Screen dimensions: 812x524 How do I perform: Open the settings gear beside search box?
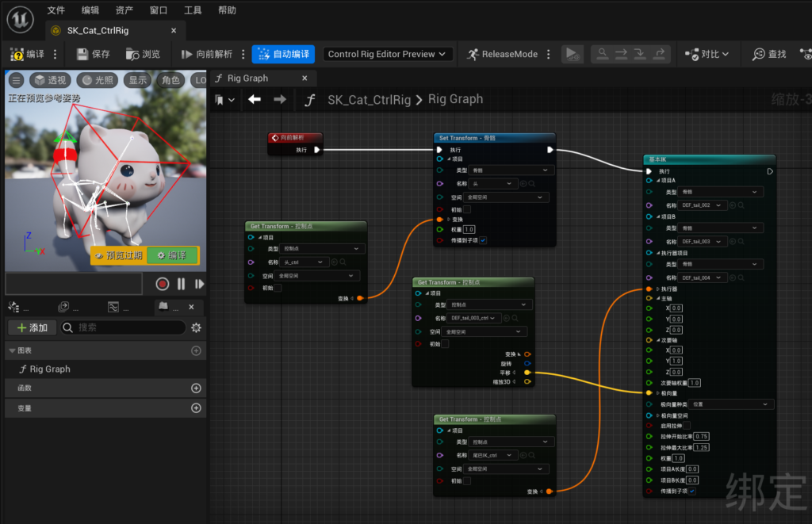pos(196,327)
